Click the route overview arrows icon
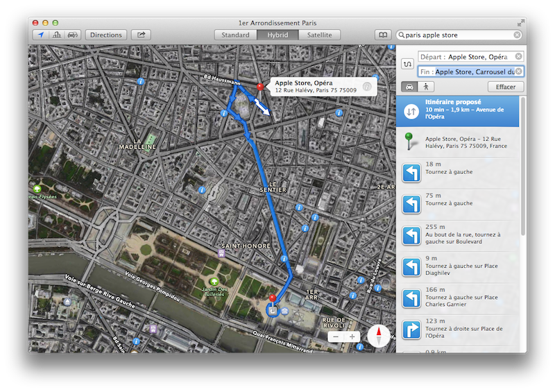The height and width of the screenshot is (392, 555). [x=411, y=112]
